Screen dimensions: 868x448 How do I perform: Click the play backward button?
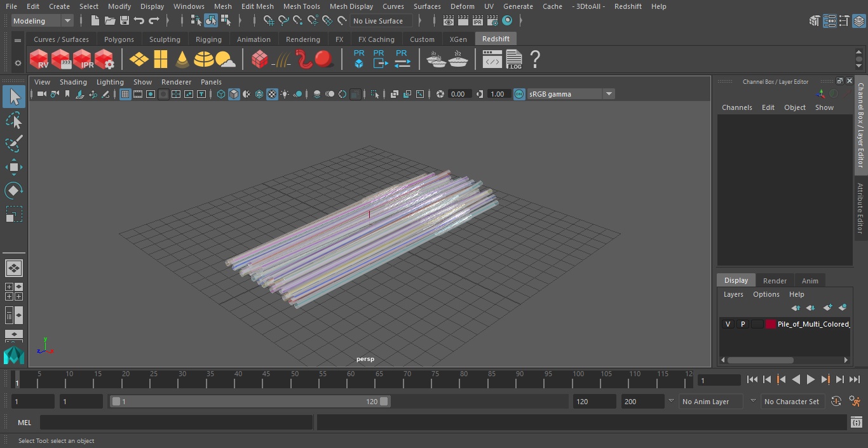[x=796, y=379]
